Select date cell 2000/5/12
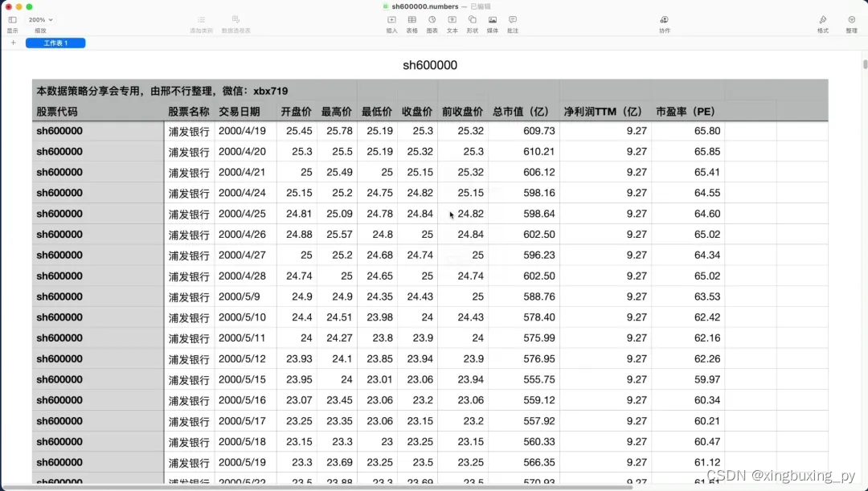This screenshot has width=868, height=491. [x=245, y=358]
